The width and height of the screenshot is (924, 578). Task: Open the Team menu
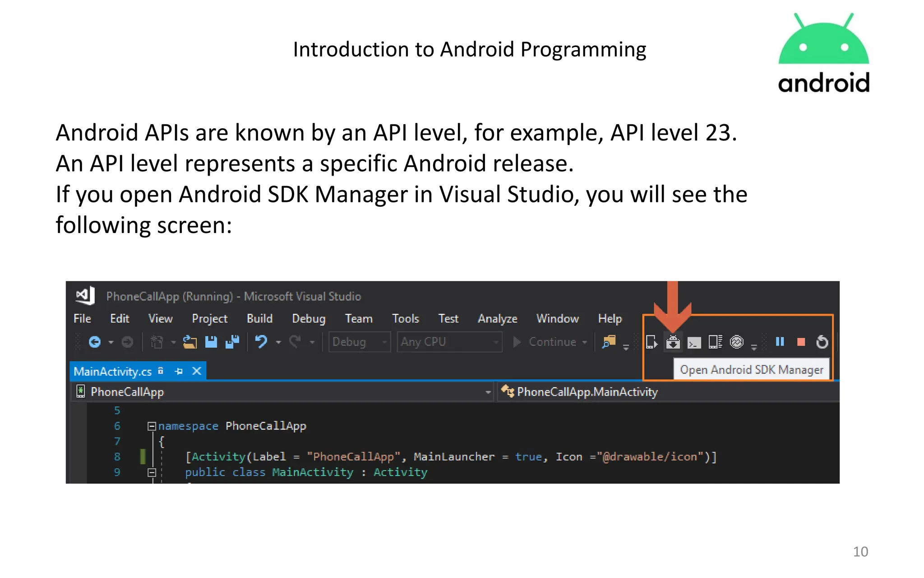click(359, 318)
